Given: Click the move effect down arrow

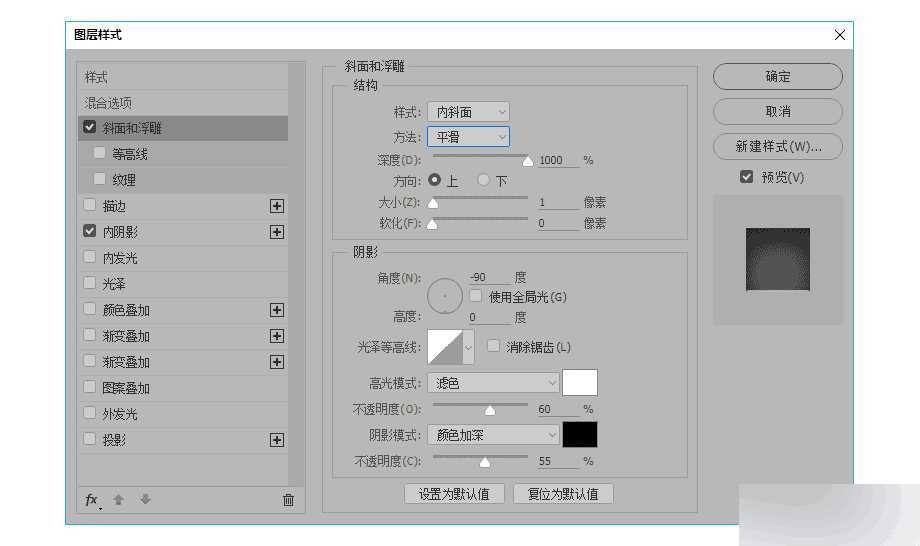Looking at the screenshot, I should (x=145, y=499).
